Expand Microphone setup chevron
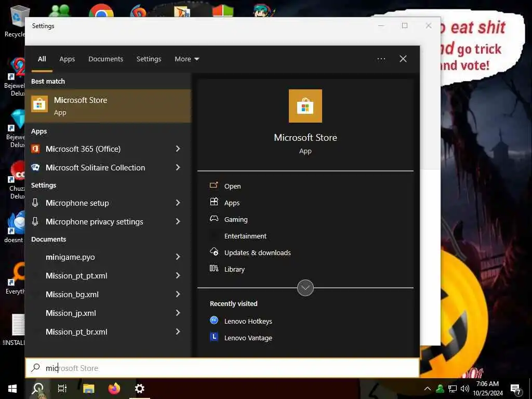 (178, 203)
